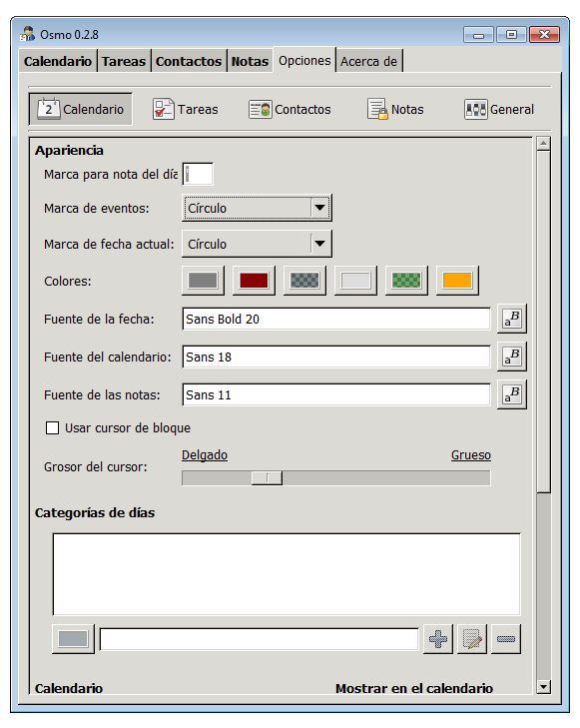The height and width of the screenshot is (728, 580).
Task: Open Contactos options section icon
Action: click(x=260, y=110)
